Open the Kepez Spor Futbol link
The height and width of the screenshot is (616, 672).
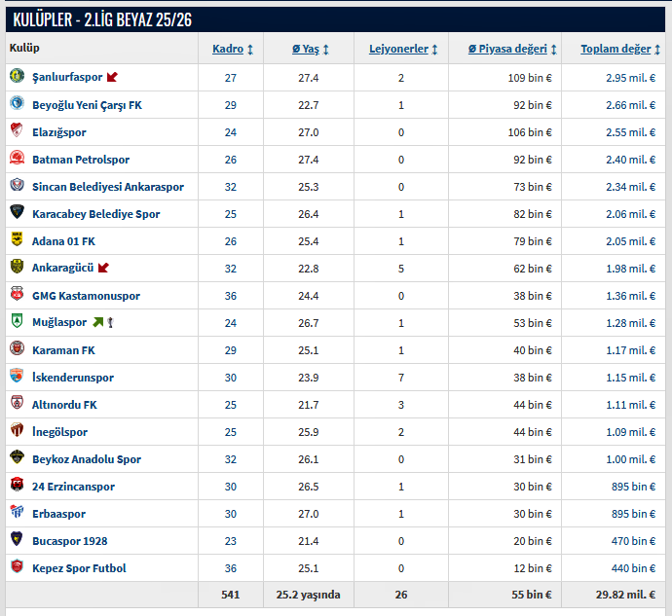click(x=79, y=568)
